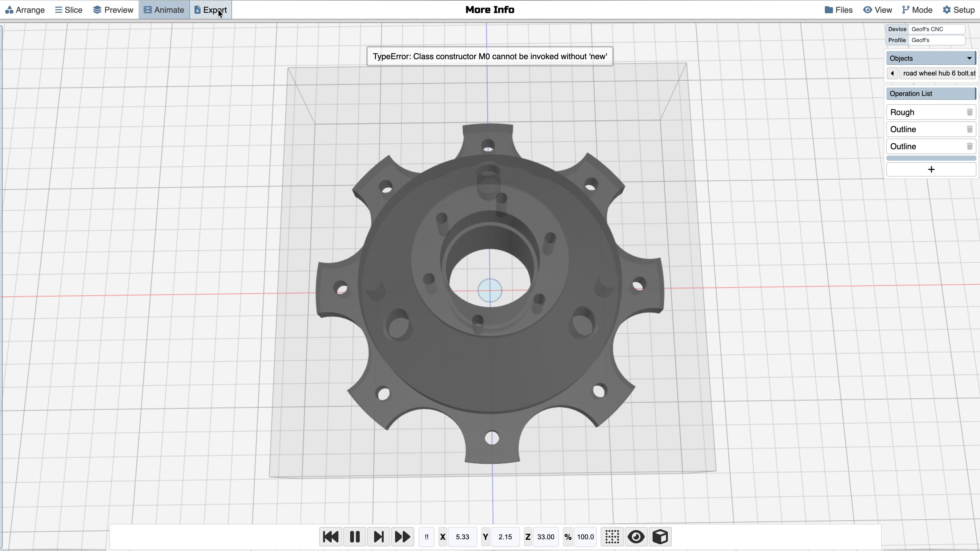This screenshot has width=980, height=551.
Task: Toggle the eye visibility button
Action: coord(636,536)
